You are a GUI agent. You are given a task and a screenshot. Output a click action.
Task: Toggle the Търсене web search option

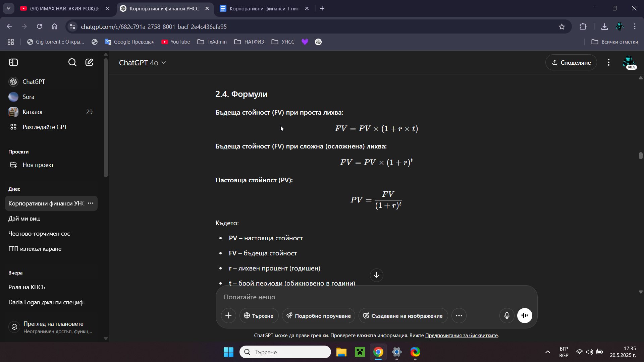click(259, 316)
